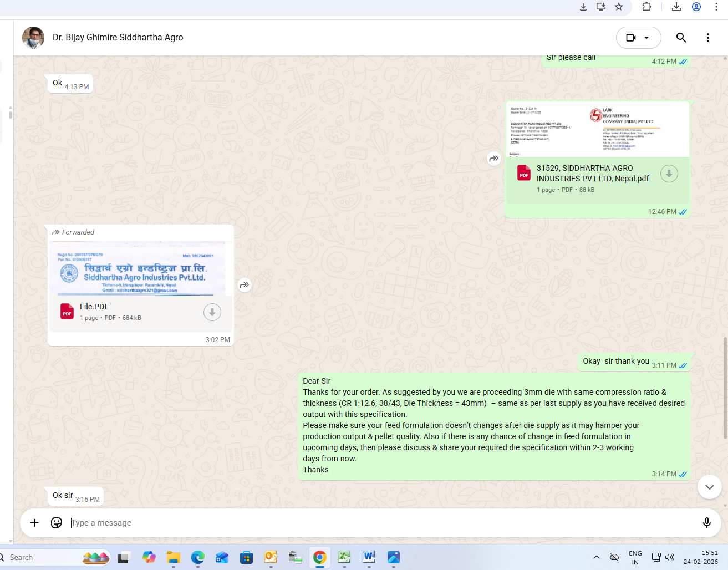Bookmark this page with the star icon
The height and width of the screenshot is (570, 728).
point(619,7)
